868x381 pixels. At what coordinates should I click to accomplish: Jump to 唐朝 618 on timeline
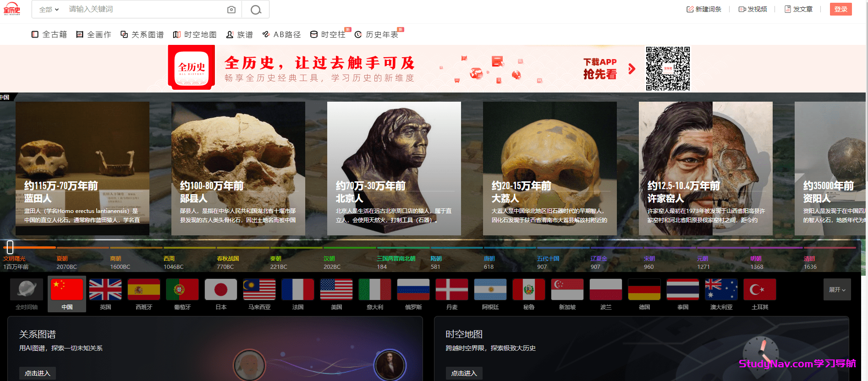[x=489, y=262]
